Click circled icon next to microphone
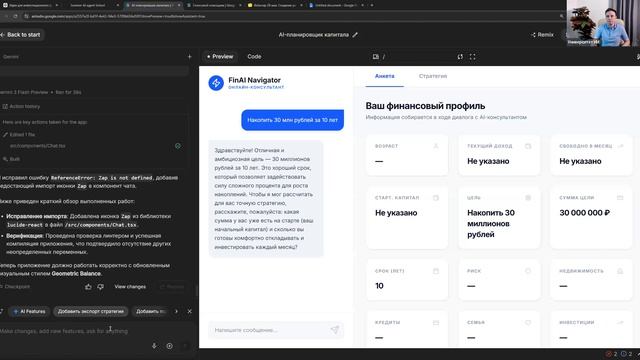This screenshot has width=640, height=360. [x=169, y=346]
